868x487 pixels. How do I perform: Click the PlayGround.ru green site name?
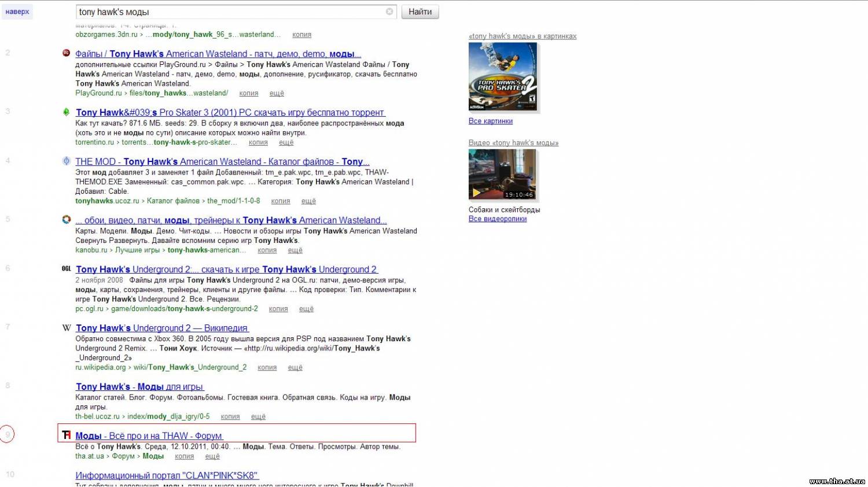click(98, 93)
